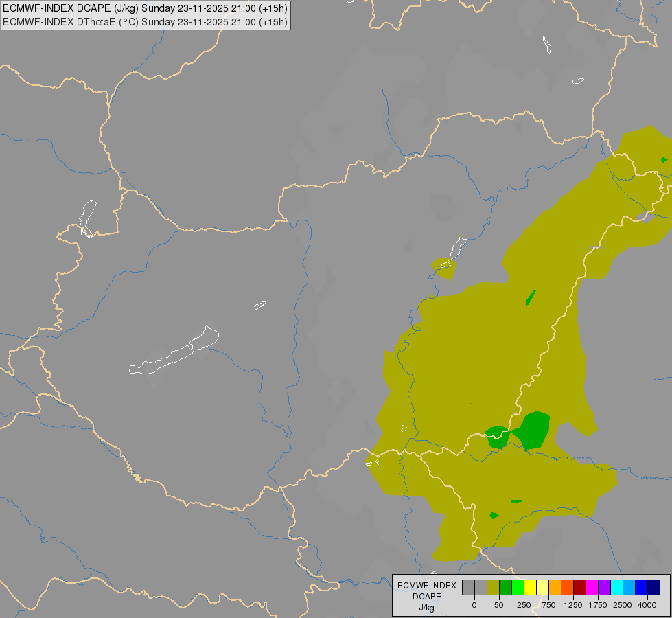The image size is (672, 618).
Task: Pick the navy legend swatch above 4000
Action: coord(654,588)
